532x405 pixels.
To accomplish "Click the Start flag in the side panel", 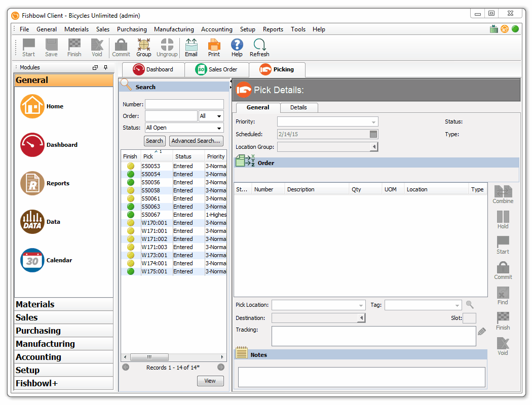I will 503,246.
